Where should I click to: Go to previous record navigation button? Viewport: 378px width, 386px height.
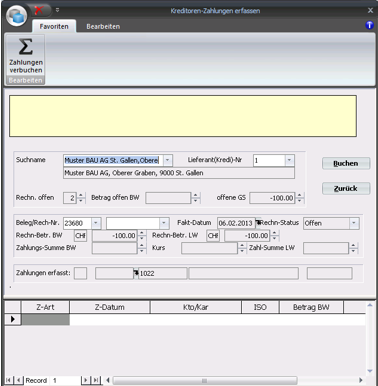pyautogui.click(x=18, y=380)
